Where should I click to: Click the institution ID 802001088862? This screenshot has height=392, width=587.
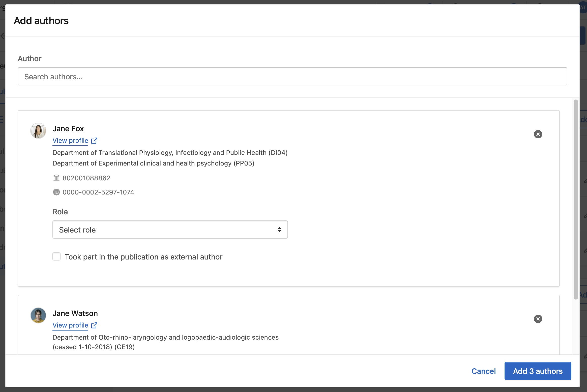pyautogui.click(x=86, y=178)
